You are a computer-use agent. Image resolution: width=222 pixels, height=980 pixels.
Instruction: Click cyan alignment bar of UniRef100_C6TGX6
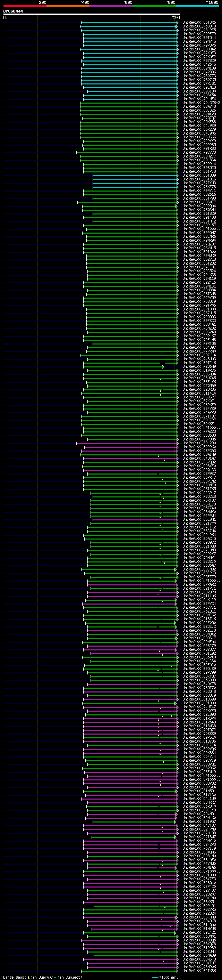coord(129,23)
